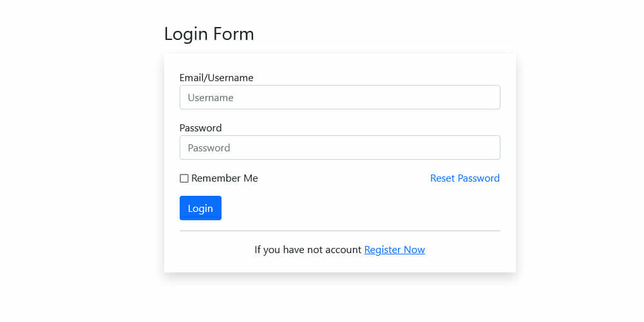Click the Password label above the field
The height and width of the screenshot is (322, 644).
coord(200,128)
